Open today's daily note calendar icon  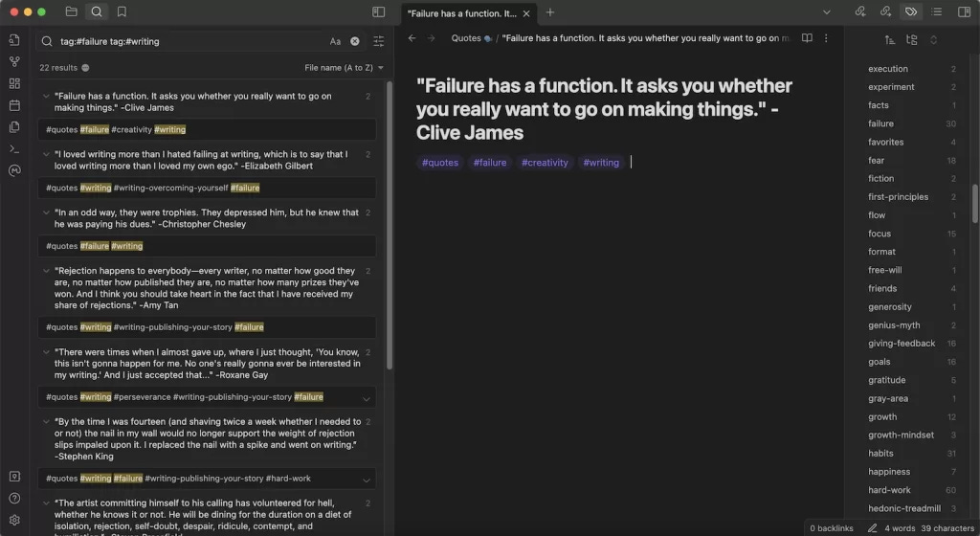point(14,105)
